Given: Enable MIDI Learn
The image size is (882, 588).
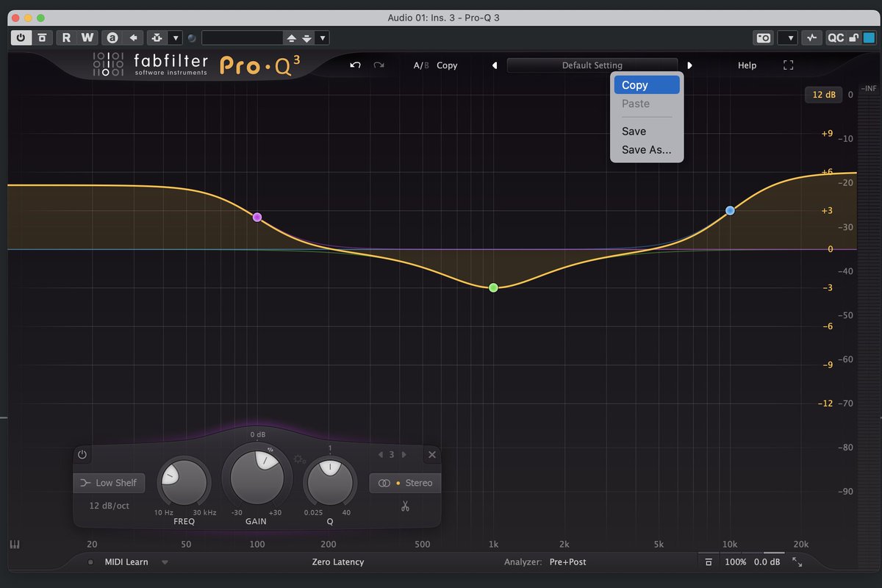Looking at the screenshot, I should click(x=126, y=562).
